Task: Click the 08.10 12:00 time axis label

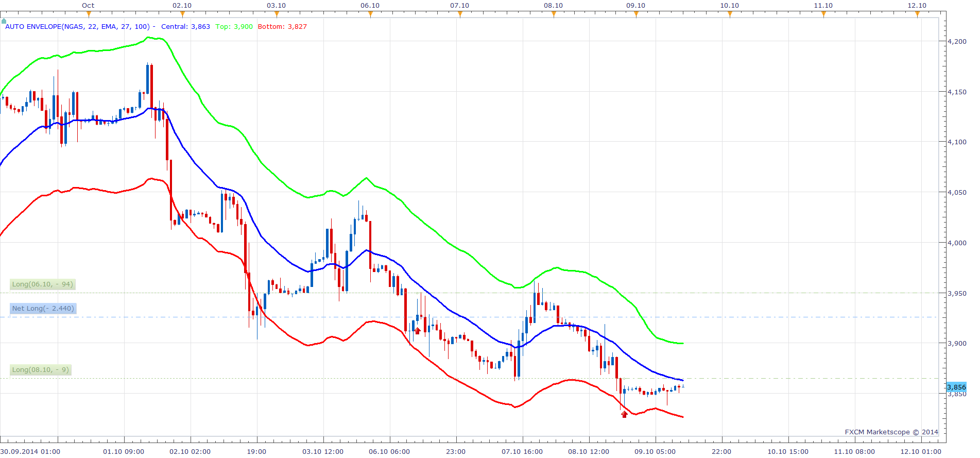Action: pyautogui.click(x=589, y=451)
